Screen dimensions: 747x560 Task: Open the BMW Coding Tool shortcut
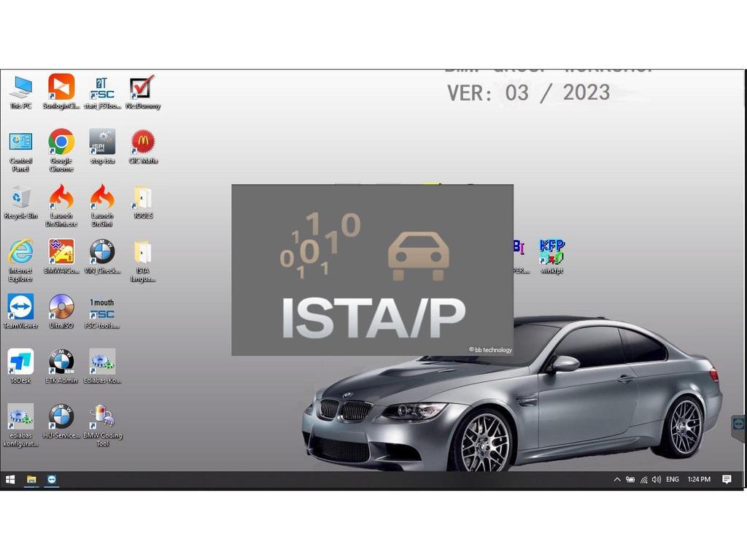(102, 418)
